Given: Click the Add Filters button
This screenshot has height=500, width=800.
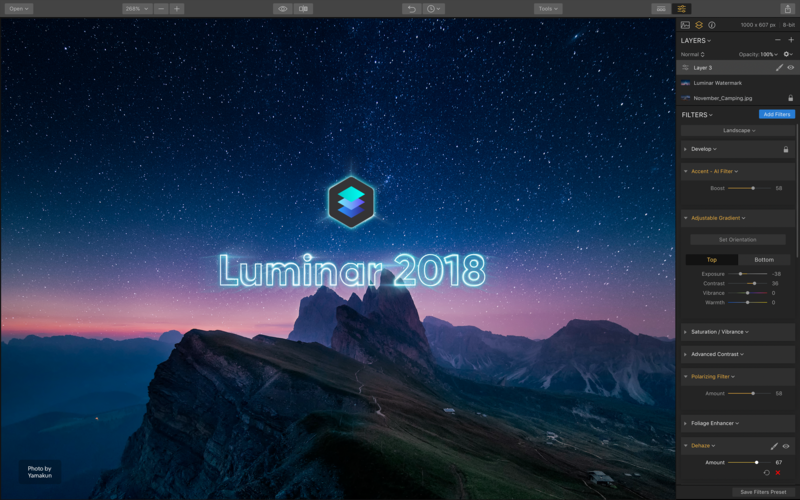Looking at the screenshot, I should coord(776,115).
